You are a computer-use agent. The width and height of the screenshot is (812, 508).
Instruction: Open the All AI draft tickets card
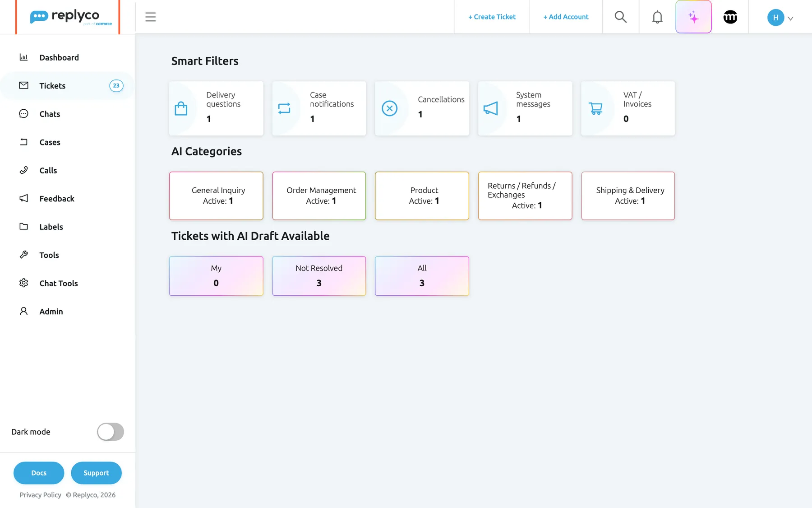tap(422, 276)
